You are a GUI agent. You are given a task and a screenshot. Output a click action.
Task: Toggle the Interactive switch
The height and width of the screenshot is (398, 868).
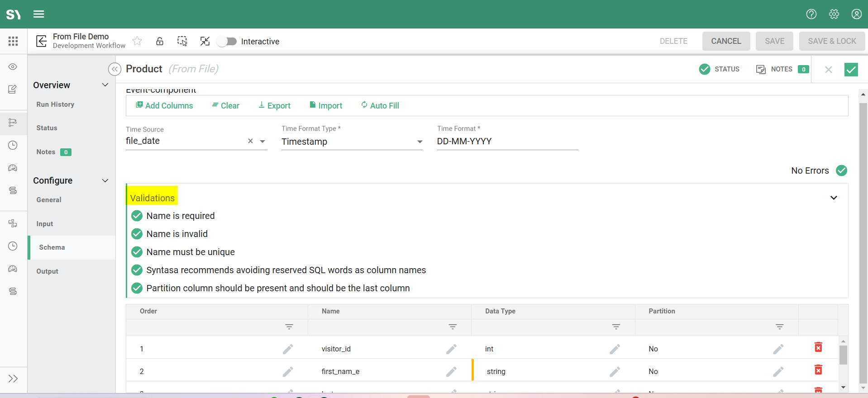(227, 42)
